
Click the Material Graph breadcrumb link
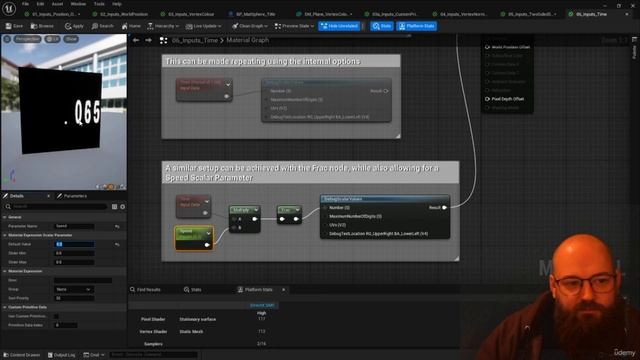(247, 40)
